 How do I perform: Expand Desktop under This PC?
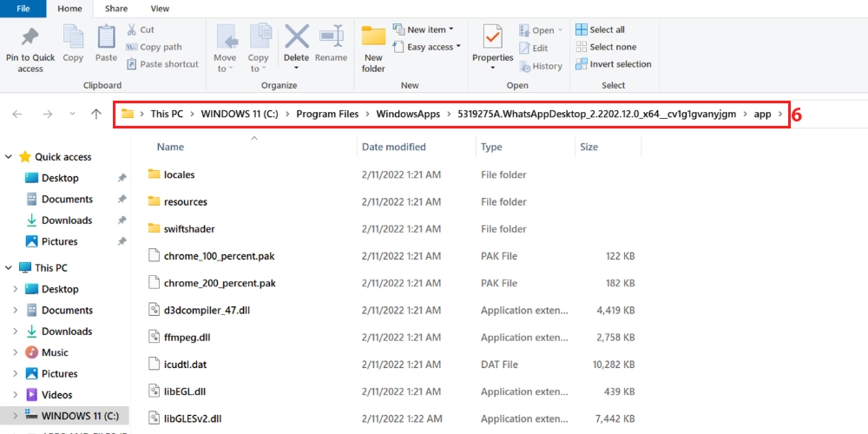click(15, 289)
